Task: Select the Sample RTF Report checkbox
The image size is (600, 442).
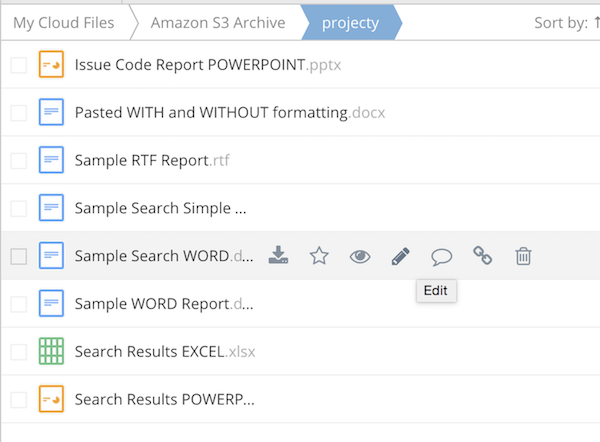Action: (19, 161)
